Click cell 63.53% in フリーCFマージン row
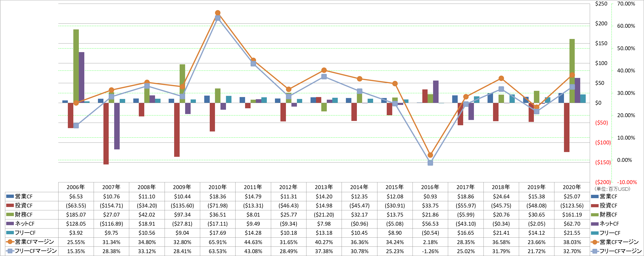The image size is (644, 256). click(218, 251)
